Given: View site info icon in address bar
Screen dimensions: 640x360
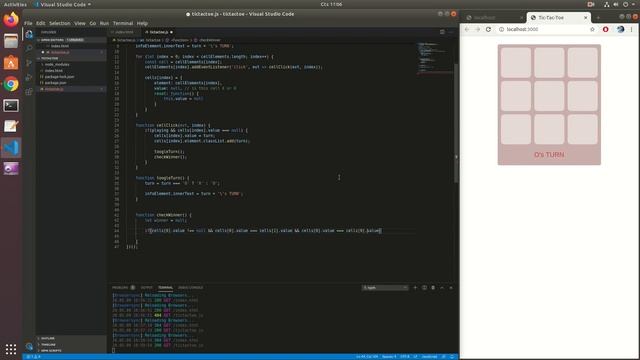Looking at the screenshot, I should [501, 29].
